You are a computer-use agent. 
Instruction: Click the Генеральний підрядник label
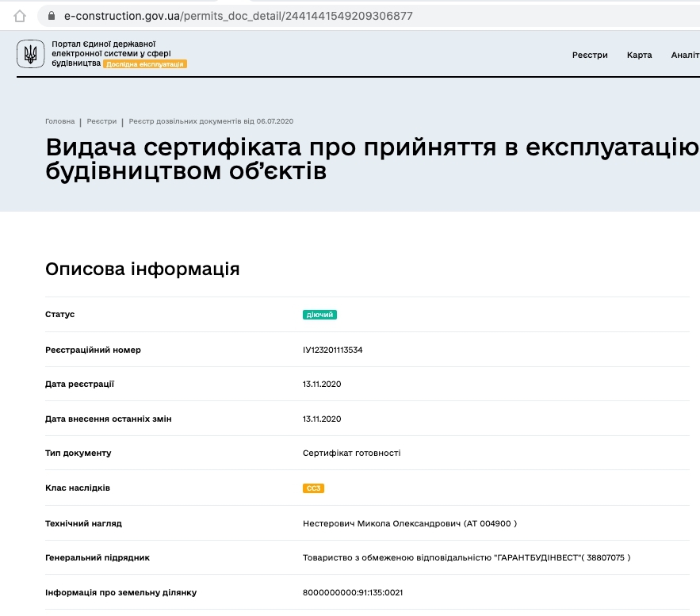coord(98,557)
